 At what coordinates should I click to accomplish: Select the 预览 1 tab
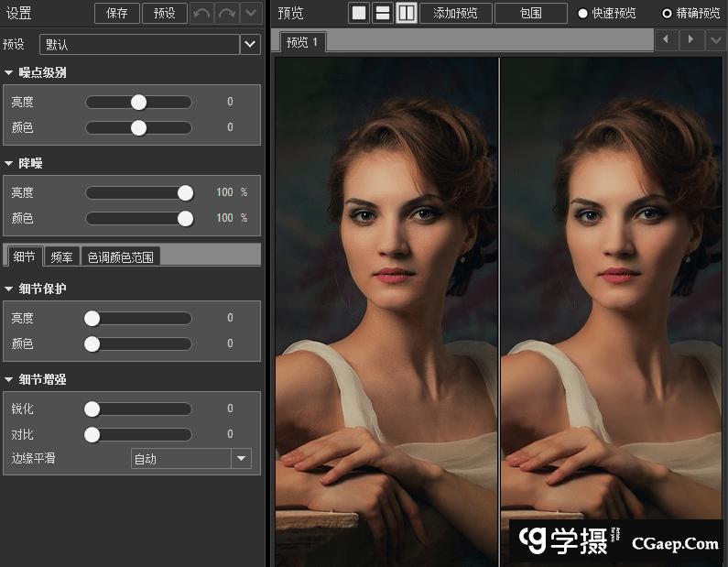(x=302, y=42)
